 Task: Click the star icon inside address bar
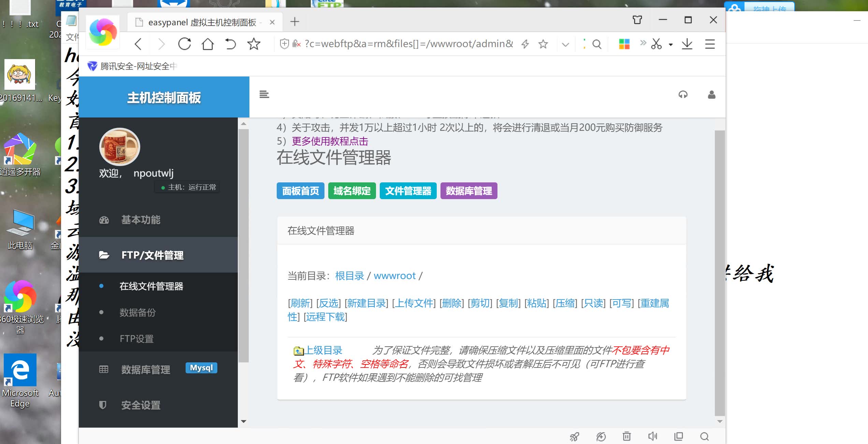543,44
